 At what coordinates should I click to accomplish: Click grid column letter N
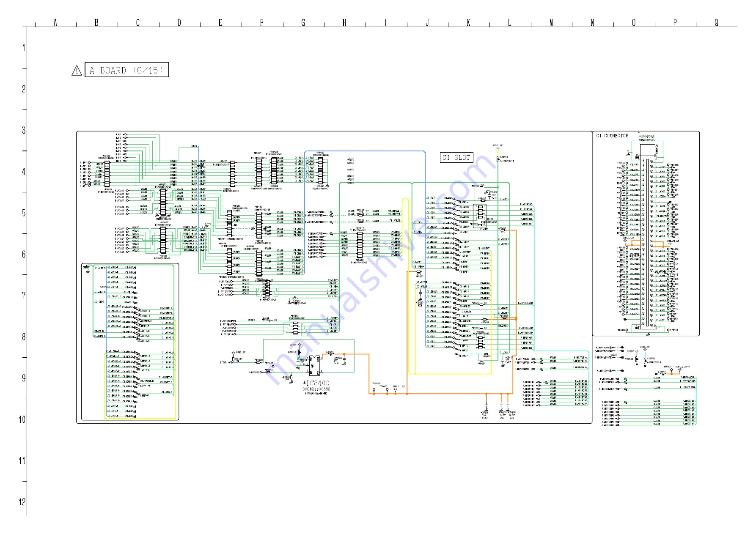click(592, 23)
